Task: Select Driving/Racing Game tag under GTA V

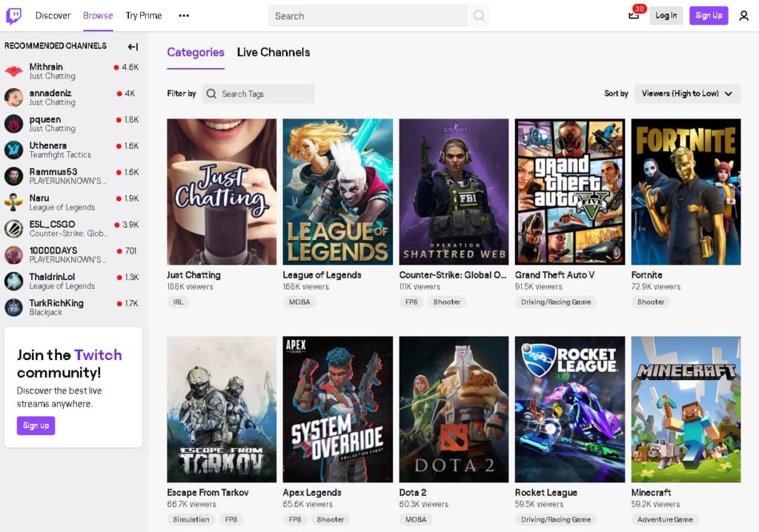Action: [556, 302]
